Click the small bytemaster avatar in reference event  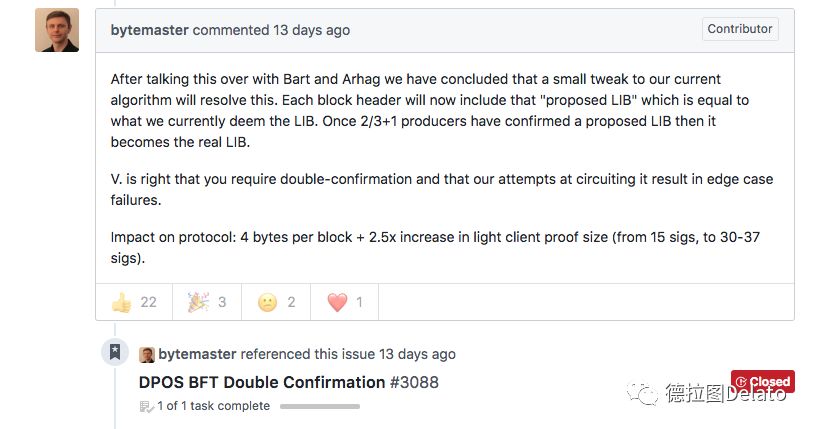147,355
